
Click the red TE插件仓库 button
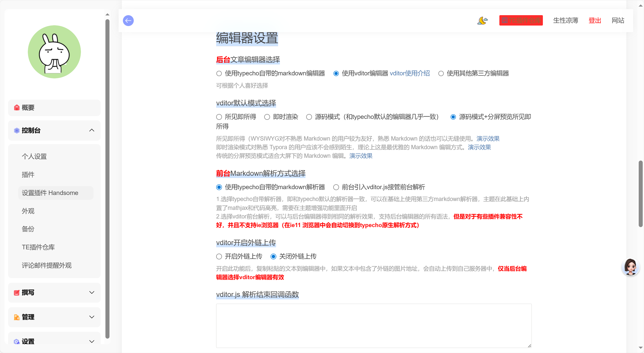point(521,20)
